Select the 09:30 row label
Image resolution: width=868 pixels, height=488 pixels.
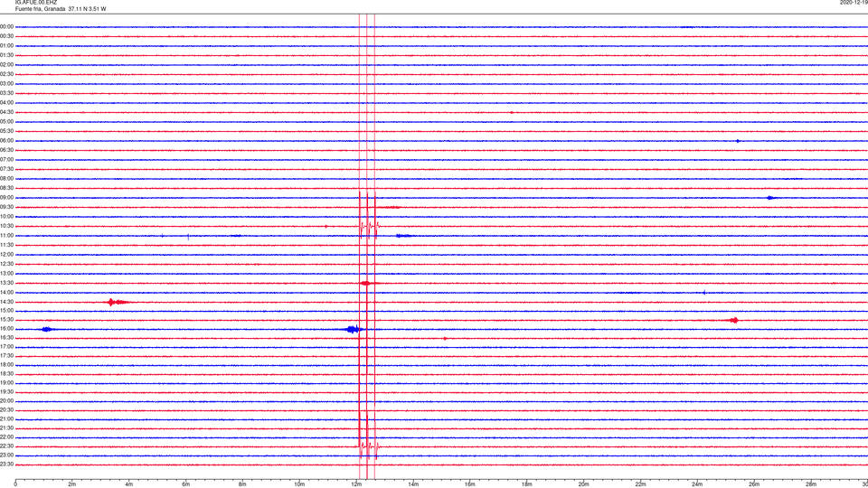pyautogui.click(x=6, y=207)
